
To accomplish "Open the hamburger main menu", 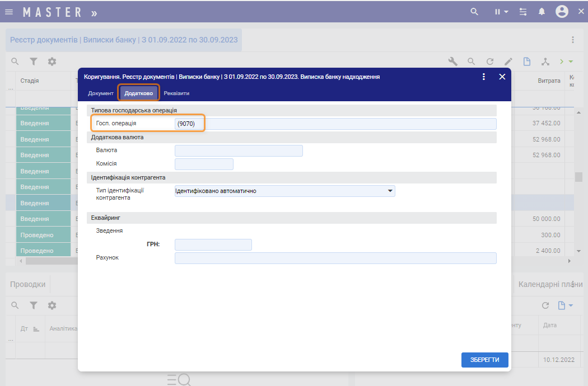I will coord(9,12).
